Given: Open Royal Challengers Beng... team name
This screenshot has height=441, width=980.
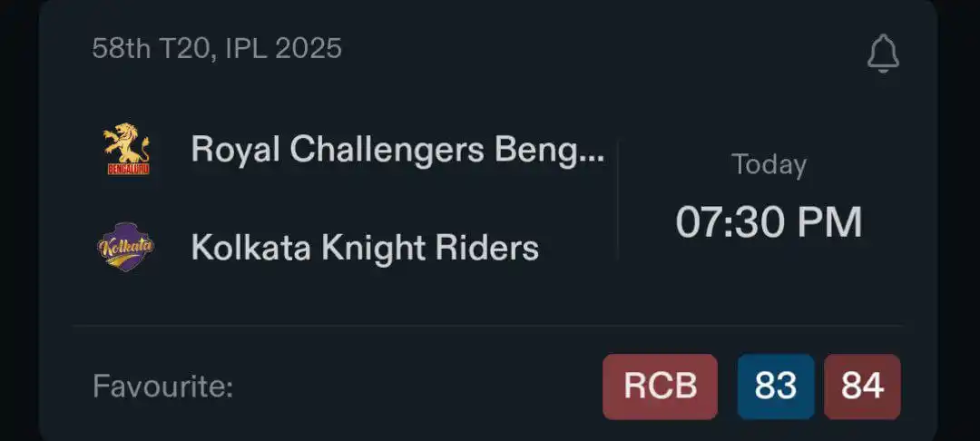Looking at the screenshot, I should 398,150.
